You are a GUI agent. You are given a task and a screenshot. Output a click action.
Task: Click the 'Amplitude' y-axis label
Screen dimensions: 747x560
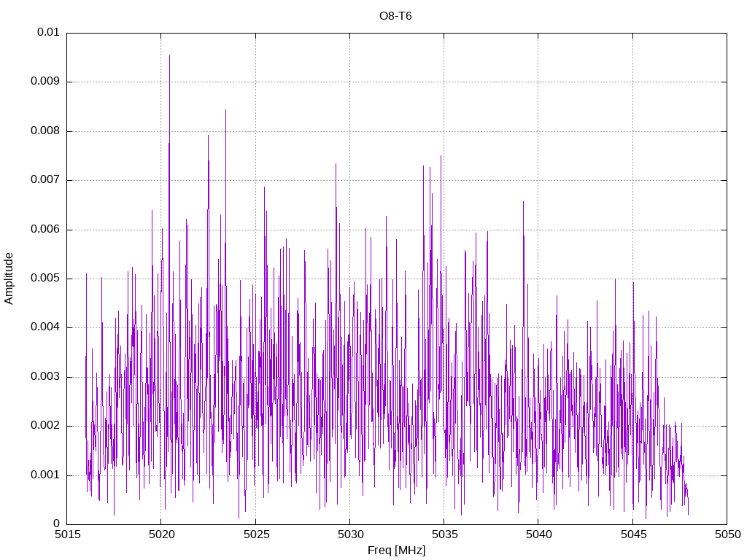pyautogui.click(x=9, y=279)
